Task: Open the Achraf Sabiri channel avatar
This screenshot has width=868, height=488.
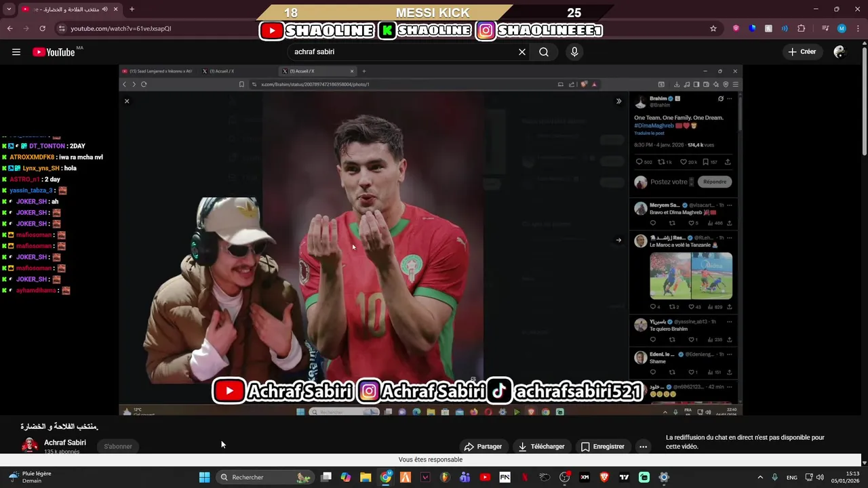Action: pyautogui.click(x=30, y=446)
